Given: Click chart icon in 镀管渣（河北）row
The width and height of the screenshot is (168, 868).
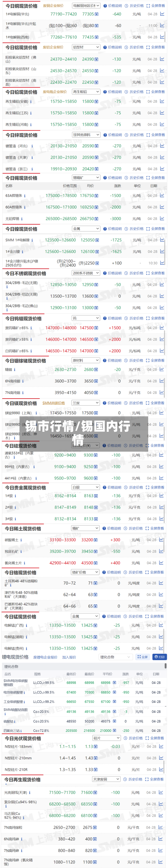Looking at the screenshot, I should tap(162, 146).
